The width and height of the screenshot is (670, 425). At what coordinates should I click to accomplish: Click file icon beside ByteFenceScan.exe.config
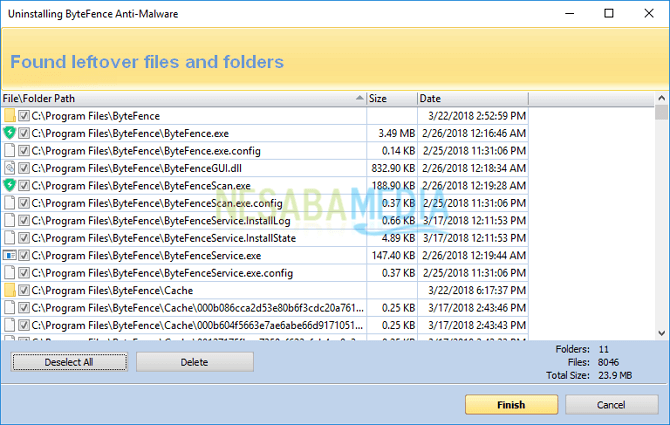pos(9,203)
